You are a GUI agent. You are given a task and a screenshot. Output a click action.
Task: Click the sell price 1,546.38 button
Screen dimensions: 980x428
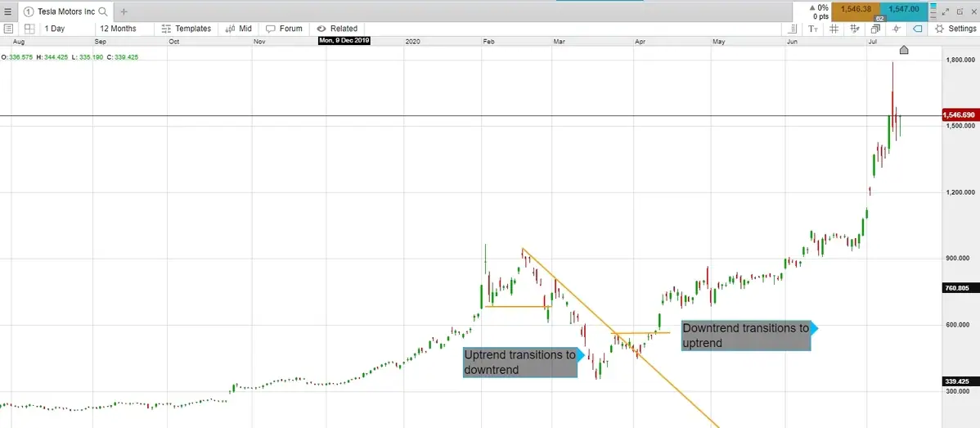coord(855,9)
